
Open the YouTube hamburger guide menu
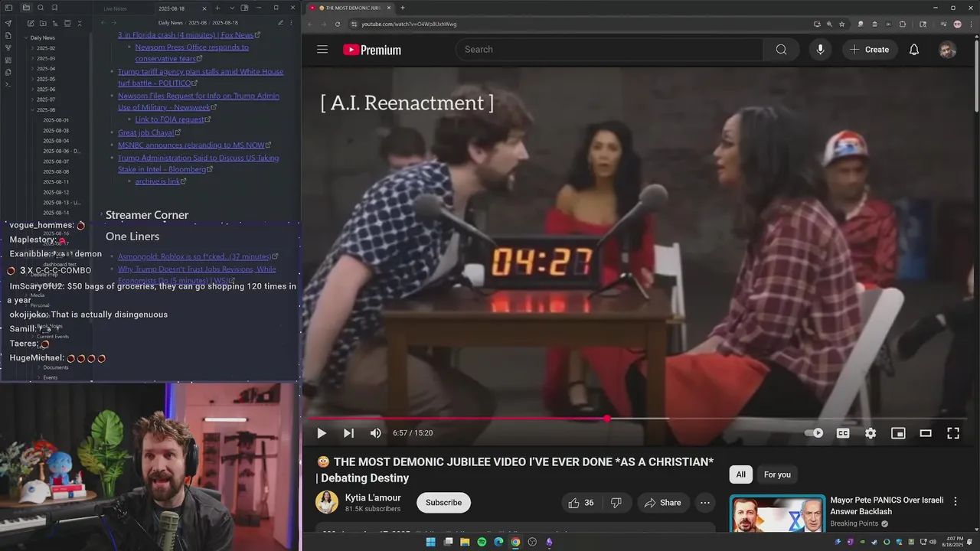tap(322, 50)
